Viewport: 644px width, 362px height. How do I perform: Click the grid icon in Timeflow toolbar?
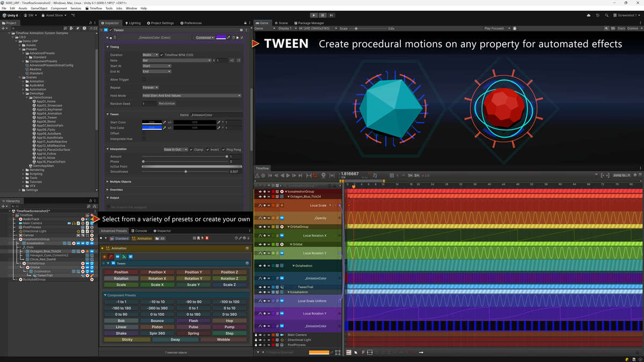[x=392, y=175]
